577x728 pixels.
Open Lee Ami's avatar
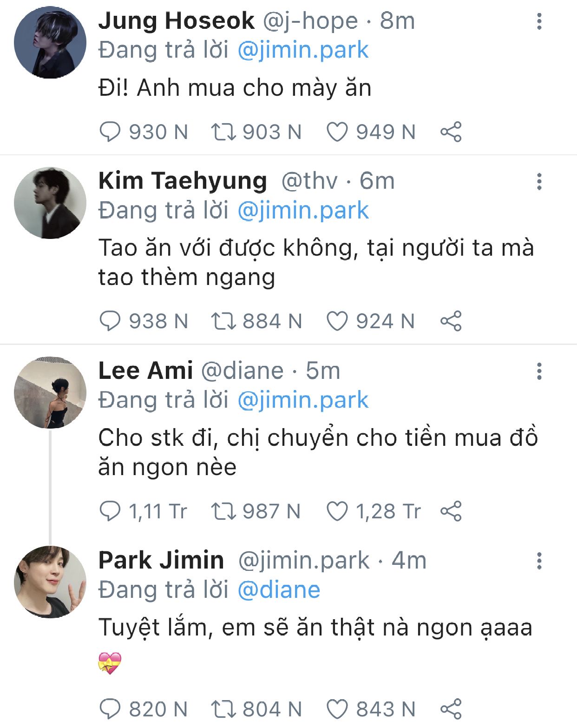(50, 392)
